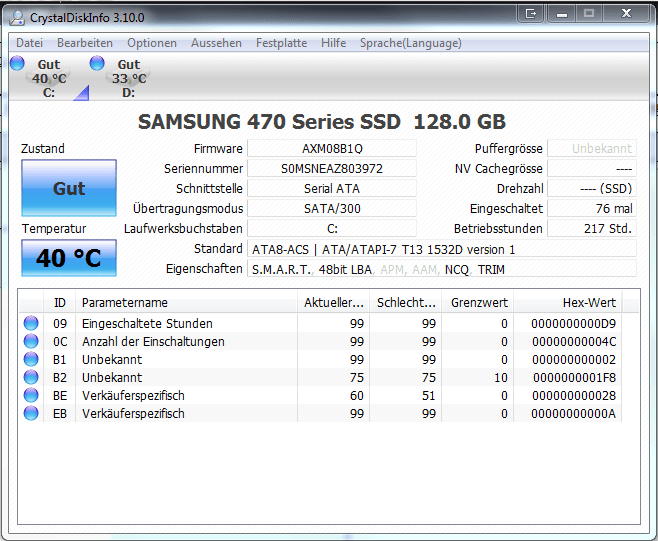Open the Datei menu
The width and height of the screenshot is (658, 541).
[x=29, y=43]
